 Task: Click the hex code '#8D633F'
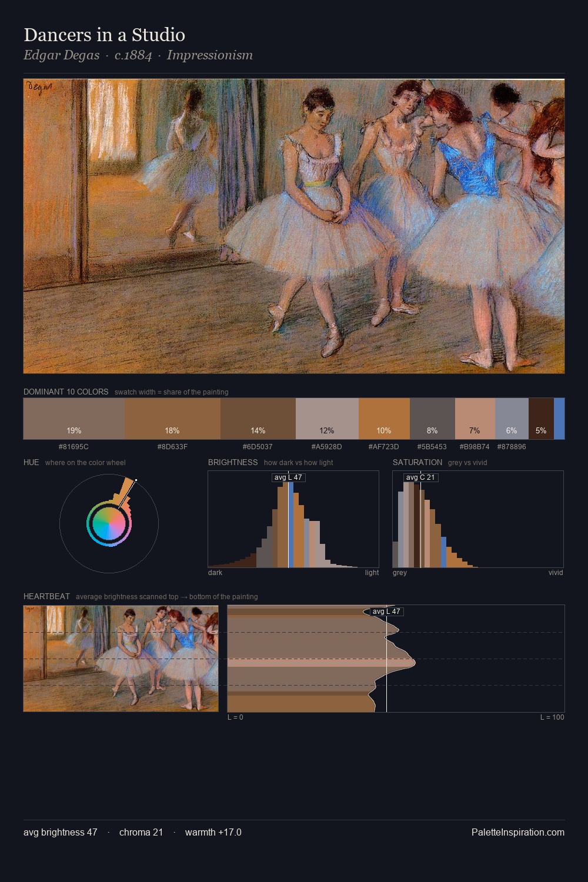click(x=172, y=447)
